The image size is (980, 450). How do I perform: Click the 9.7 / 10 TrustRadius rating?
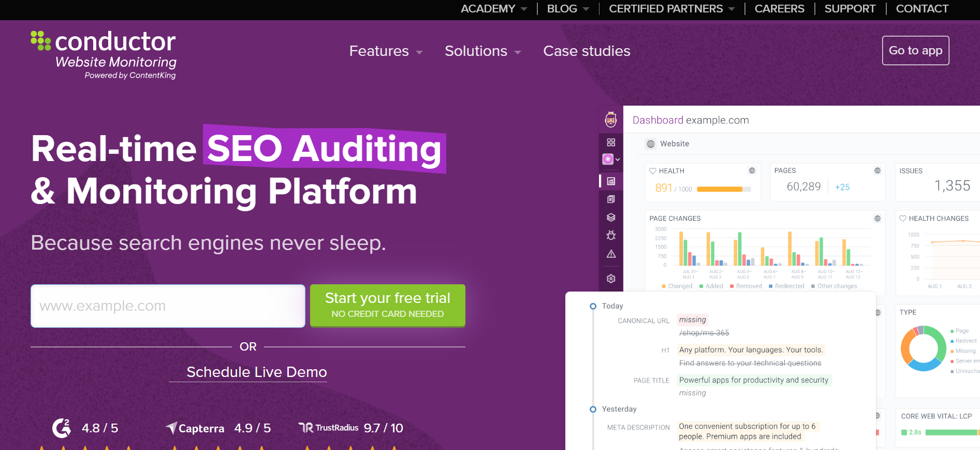click(x=383, y=428)
